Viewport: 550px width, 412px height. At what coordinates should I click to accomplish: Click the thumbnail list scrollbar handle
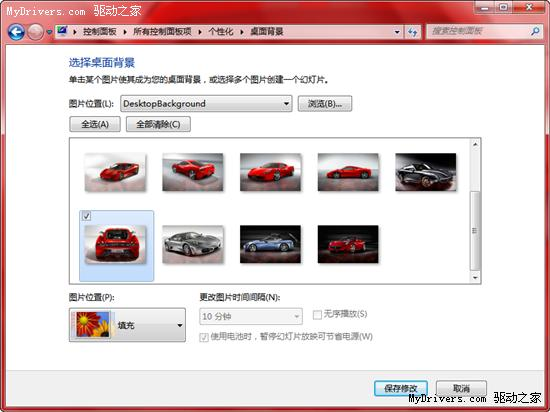click(x=475, y=231)
